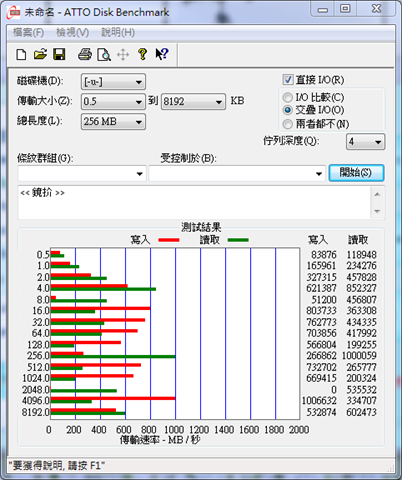Click the description box scroll up arrow

(x=377, y=194)
